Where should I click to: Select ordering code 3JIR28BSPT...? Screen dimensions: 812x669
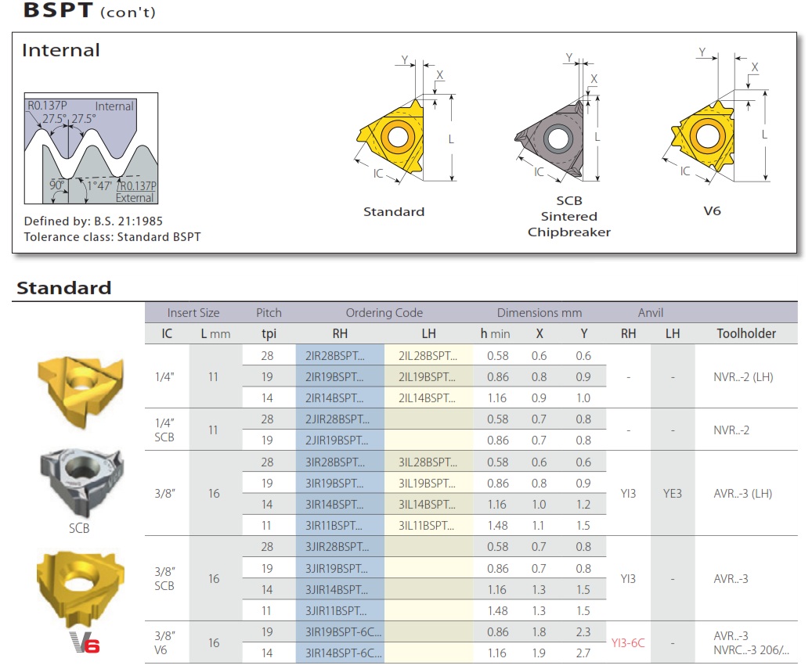click(x=337, y=548)
